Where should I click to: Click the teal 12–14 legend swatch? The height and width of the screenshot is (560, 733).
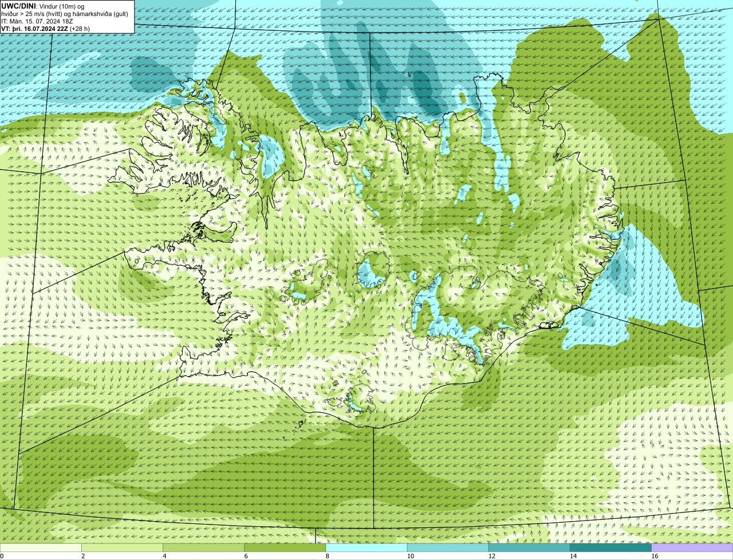(x=529, y=547)
